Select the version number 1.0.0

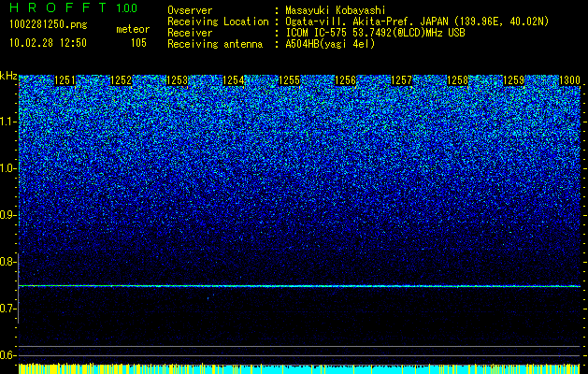pyautogui.click(x=126, y=7)
